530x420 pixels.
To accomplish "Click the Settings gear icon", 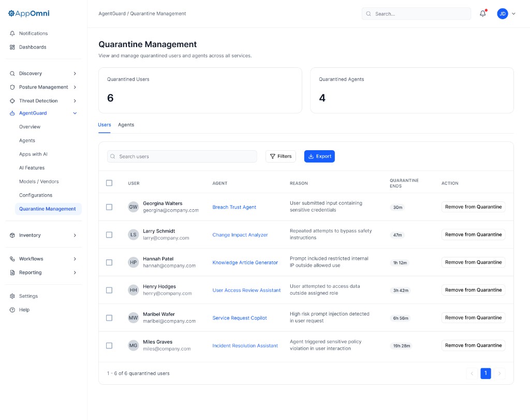I will tap(12, 296).
